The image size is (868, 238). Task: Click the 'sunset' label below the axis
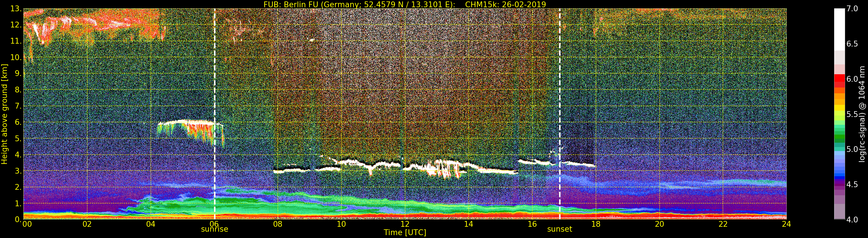coord(560,229)
